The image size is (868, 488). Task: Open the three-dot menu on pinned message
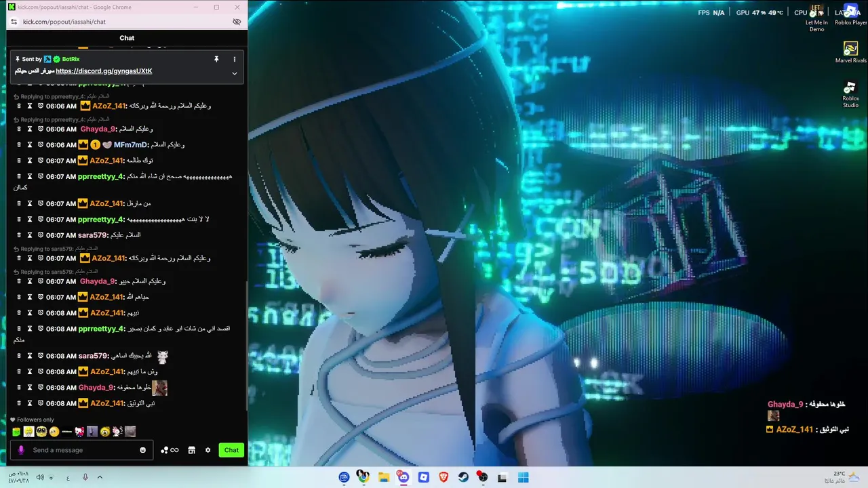pos(235,59)
